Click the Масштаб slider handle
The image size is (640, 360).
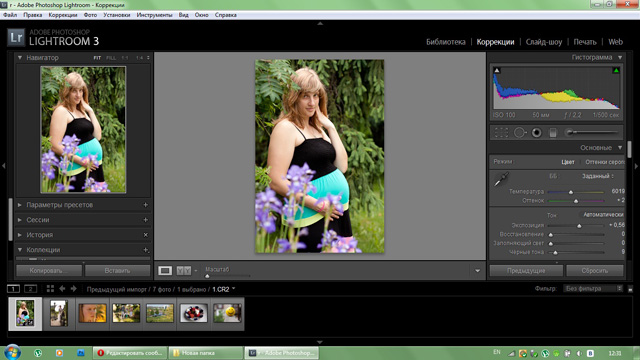point(207,276)
